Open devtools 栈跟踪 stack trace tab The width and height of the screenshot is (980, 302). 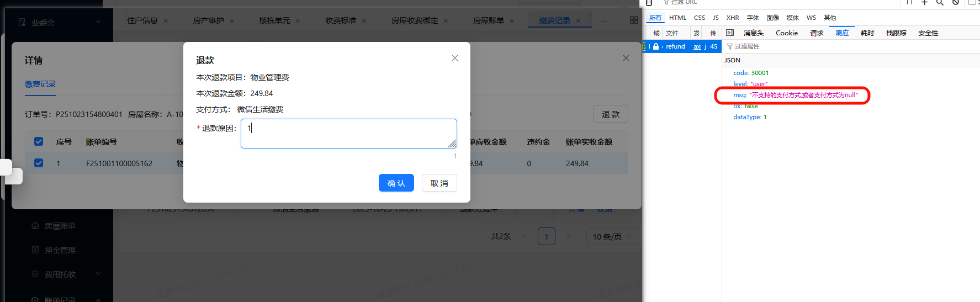pos(896,33)
